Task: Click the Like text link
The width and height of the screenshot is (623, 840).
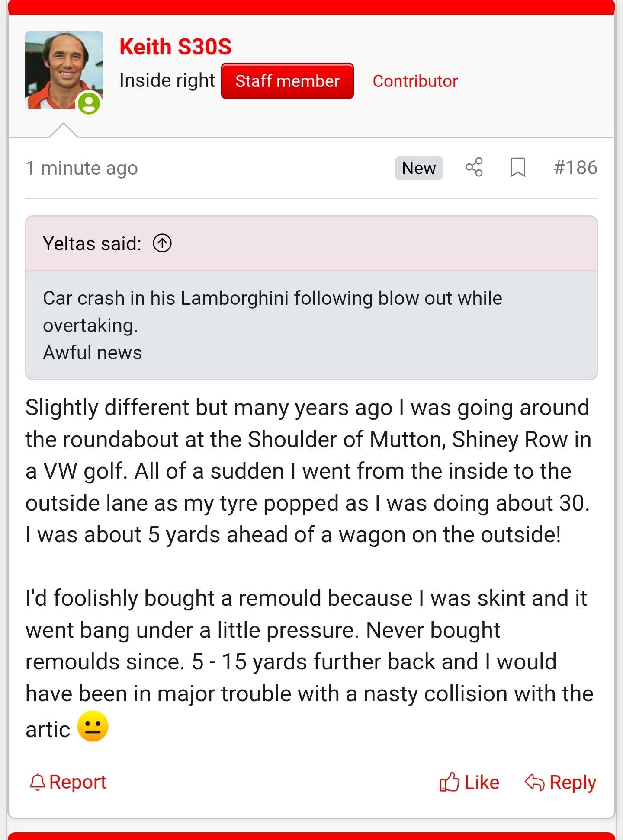Action: pyautogui.click(x=482, y=783)
